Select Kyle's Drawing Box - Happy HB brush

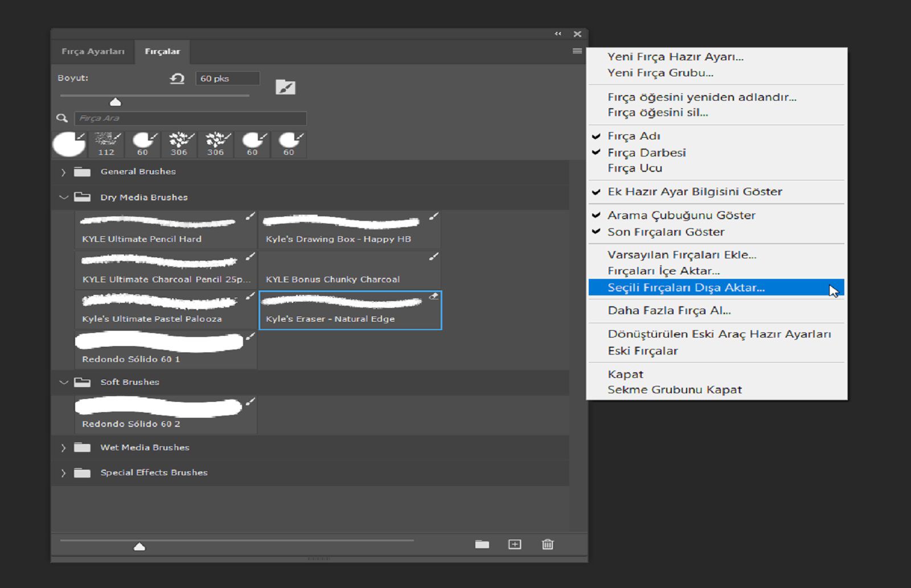pos(350,230)
